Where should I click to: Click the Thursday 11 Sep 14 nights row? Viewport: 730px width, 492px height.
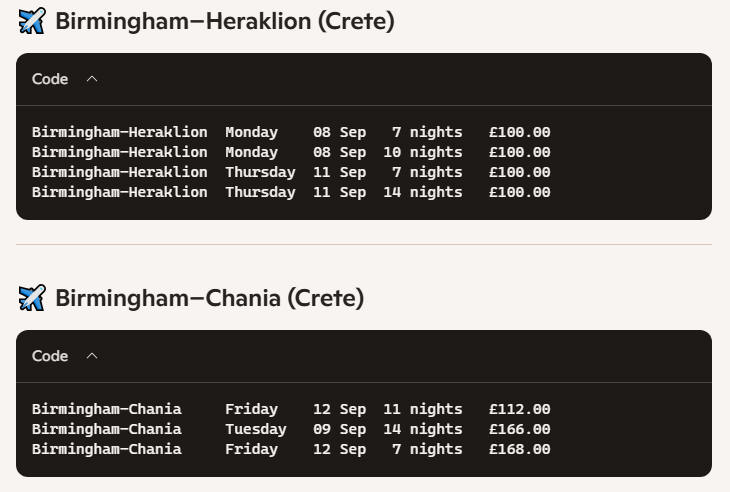(x=291, y=192)
